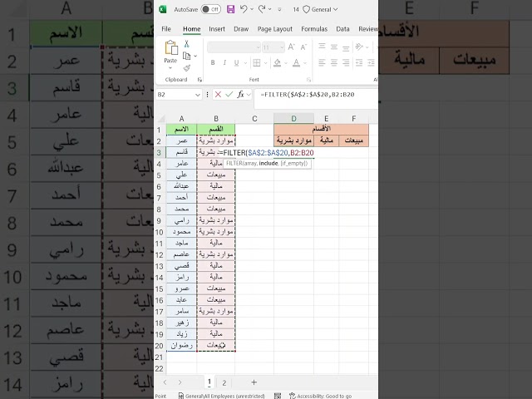Screen dimensions: 532x399
Task: Undo the last action
Action: point(244,9)
